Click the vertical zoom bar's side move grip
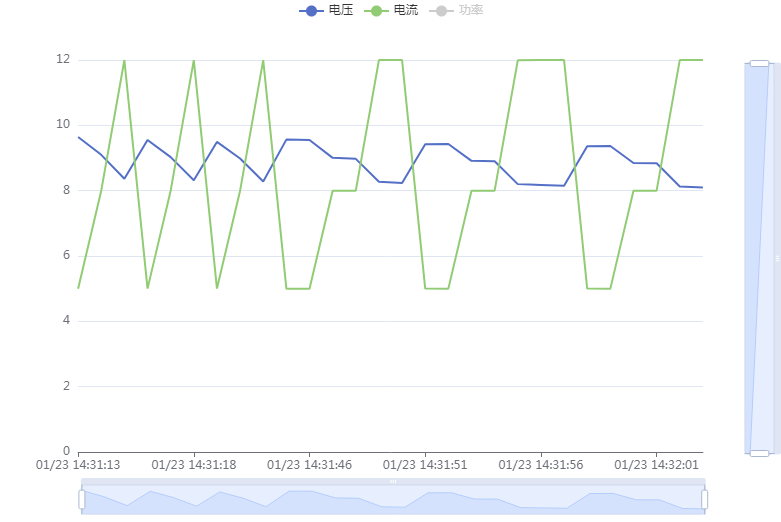The height and width of the screenshot is (522, 781). (777, 258)
